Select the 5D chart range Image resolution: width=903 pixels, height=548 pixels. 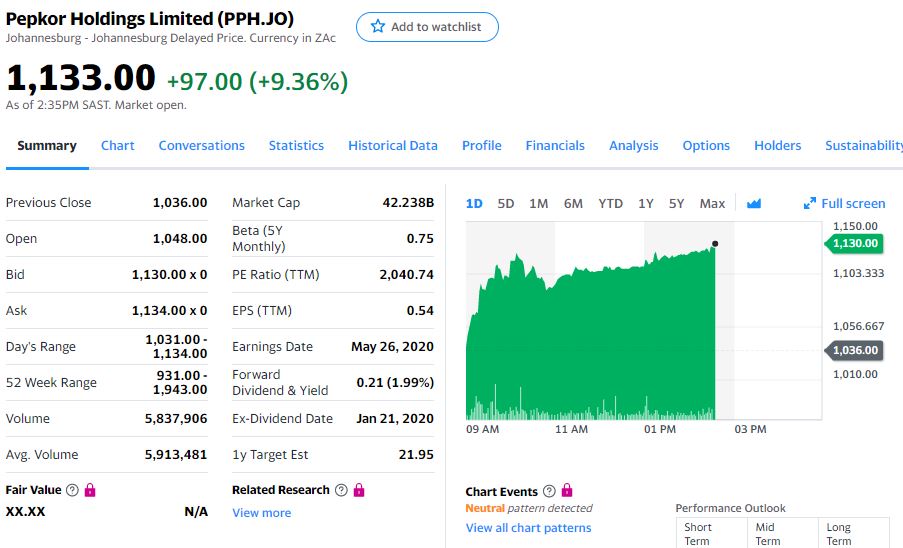[x=506, y=203]
